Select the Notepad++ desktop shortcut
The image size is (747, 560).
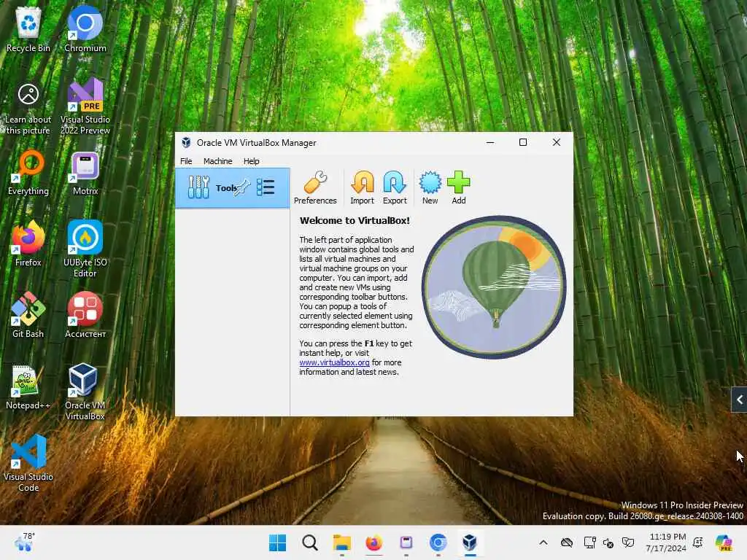pyautogui.click(x=28, y=386)
